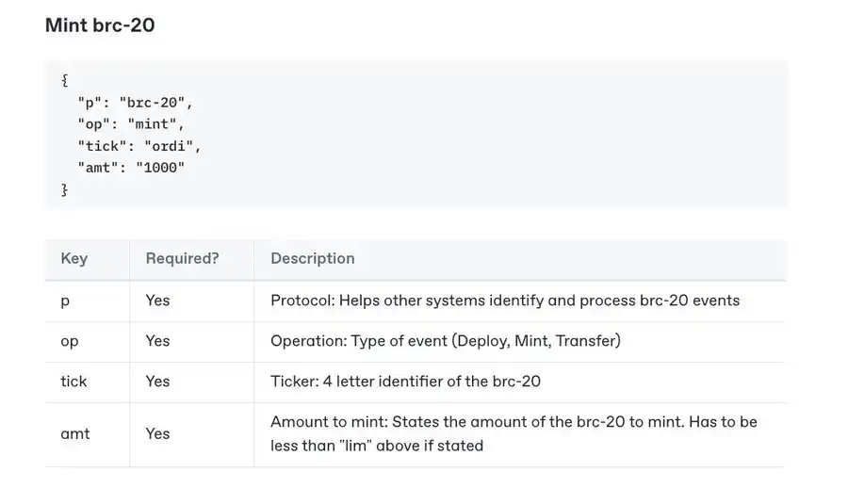
Task: Click the "Key" column header
Action: pyautogui.click(x=73, y=258)
